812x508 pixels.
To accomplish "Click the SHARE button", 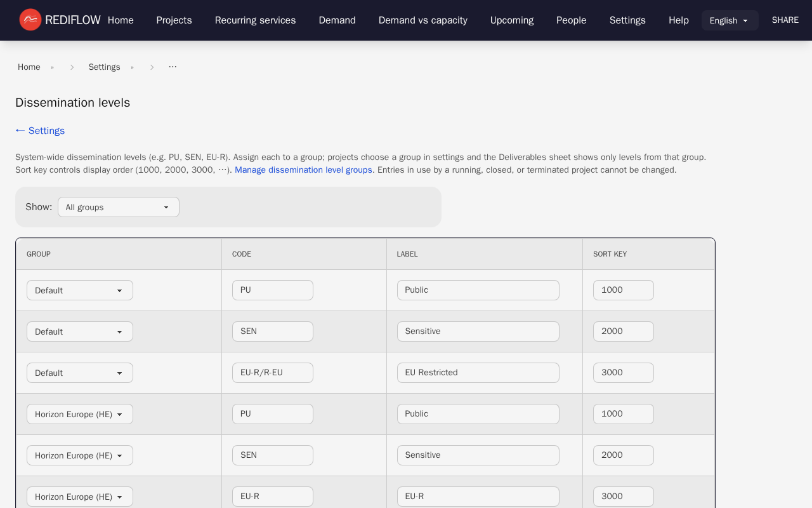I will tap(785, 20).
